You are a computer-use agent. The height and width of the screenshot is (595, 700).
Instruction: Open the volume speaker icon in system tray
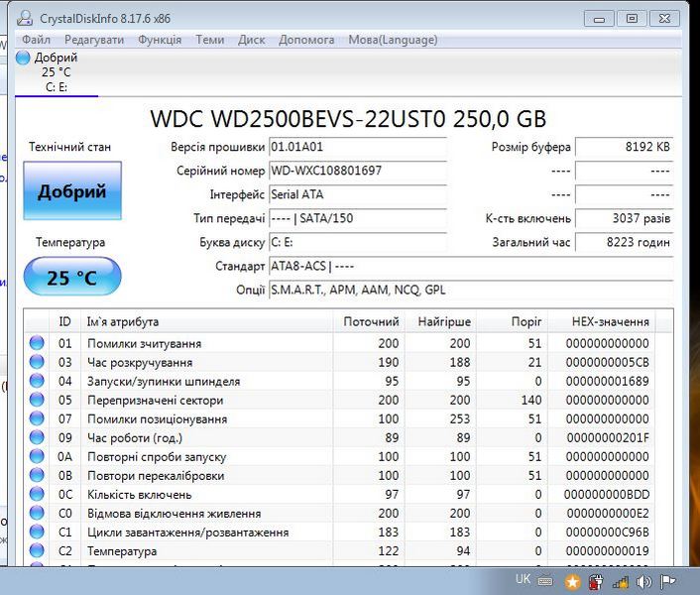click(x=643, y=582)
